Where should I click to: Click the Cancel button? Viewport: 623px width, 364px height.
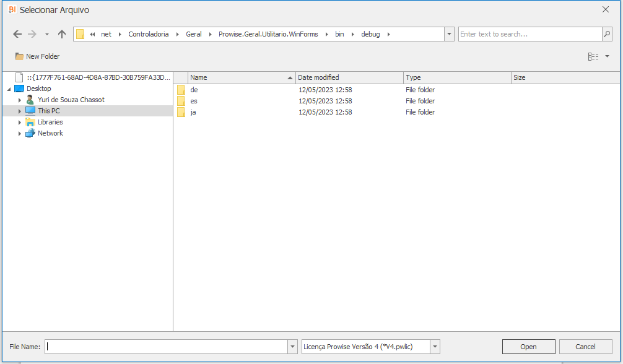[x=585, y=347]
